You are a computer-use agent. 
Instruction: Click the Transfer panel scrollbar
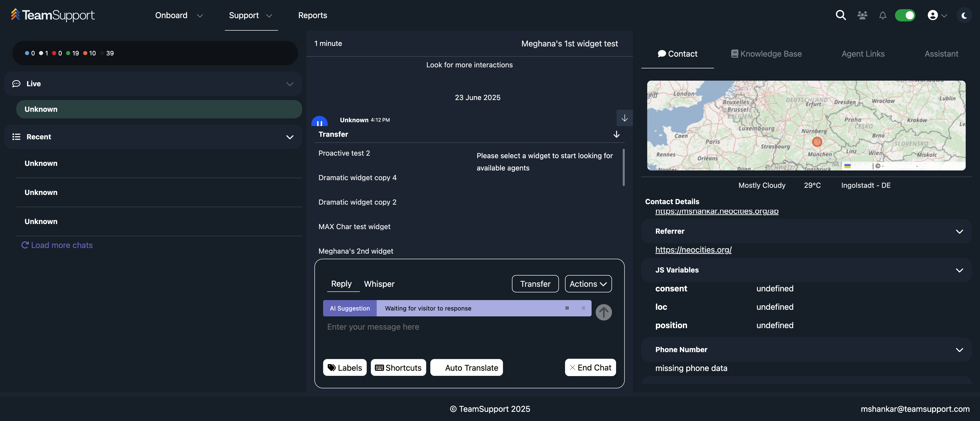[623, 167]
